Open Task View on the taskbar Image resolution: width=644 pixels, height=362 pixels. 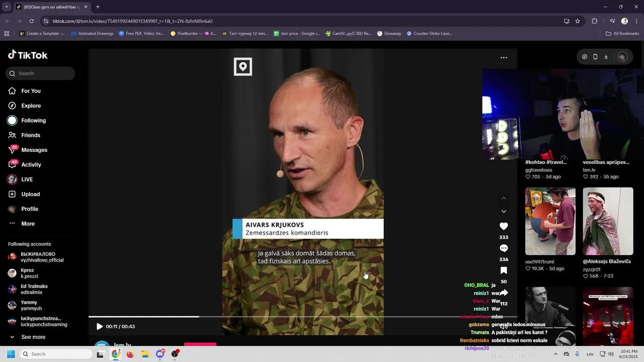click(x=100, y=354)
